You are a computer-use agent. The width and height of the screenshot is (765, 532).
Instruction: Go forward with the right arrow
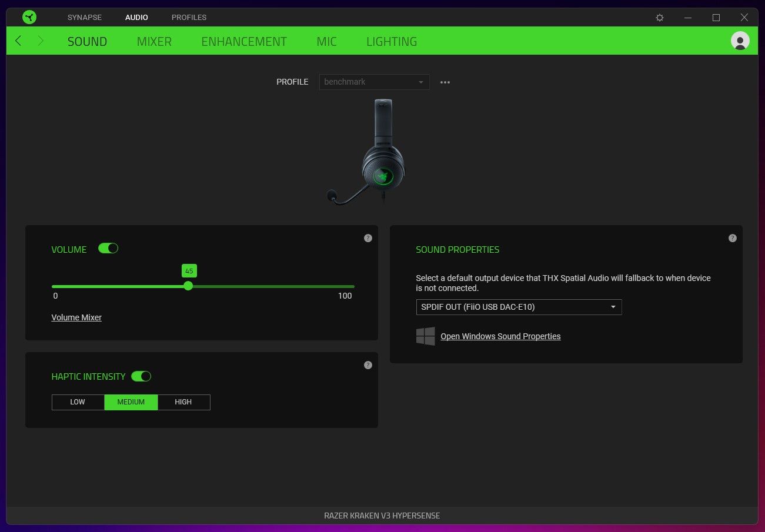pyautogui.click(x=41, y=41)
